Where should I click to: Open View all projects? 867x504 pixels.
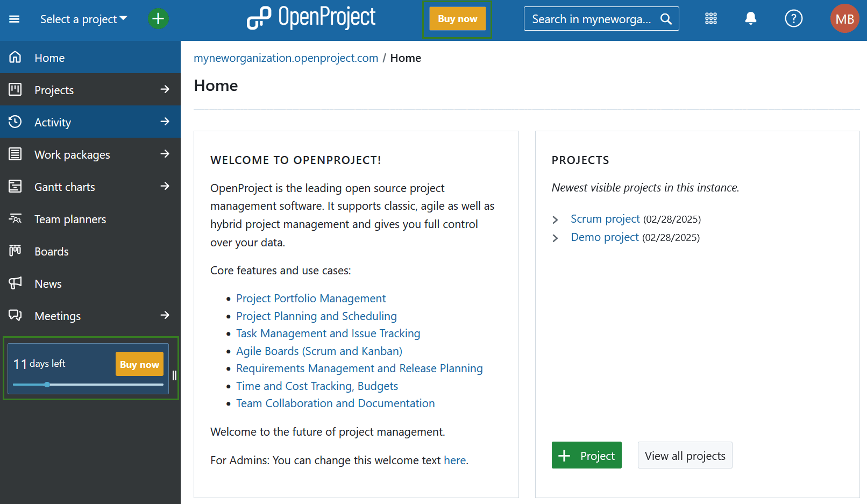[685, 455]
